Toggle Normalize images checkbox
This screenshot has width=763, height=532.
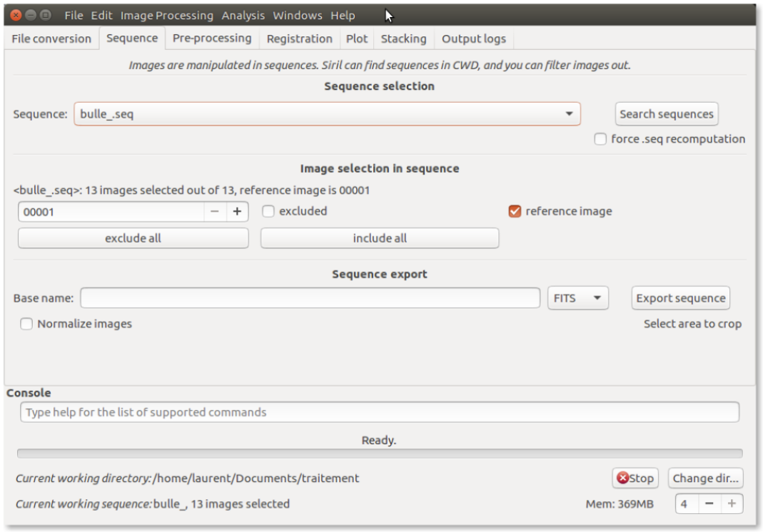[x=26, y=324]
